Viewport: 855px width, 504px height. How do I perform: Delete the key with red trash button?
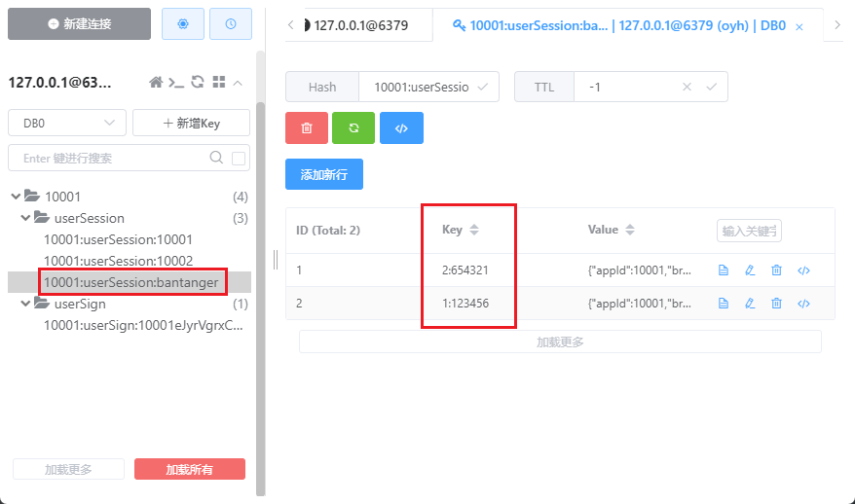tap(307, 128)
